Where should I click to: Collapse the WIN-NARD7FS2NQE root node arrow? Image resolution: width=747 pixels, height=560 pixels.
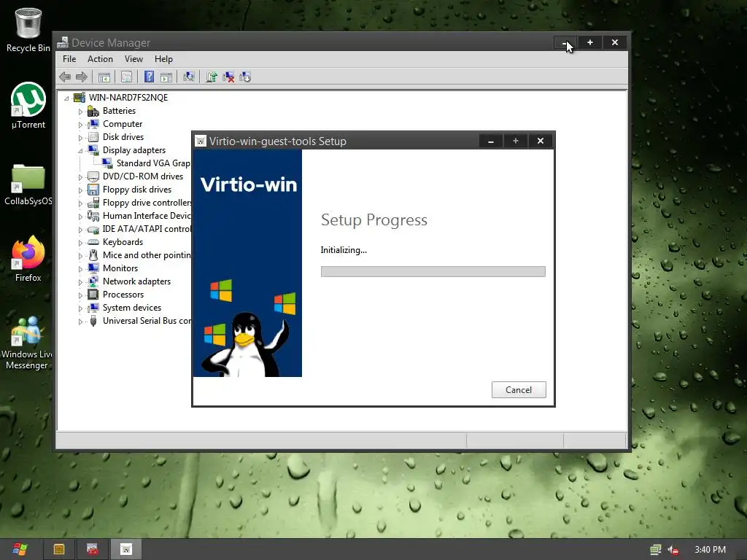point(66,98)
